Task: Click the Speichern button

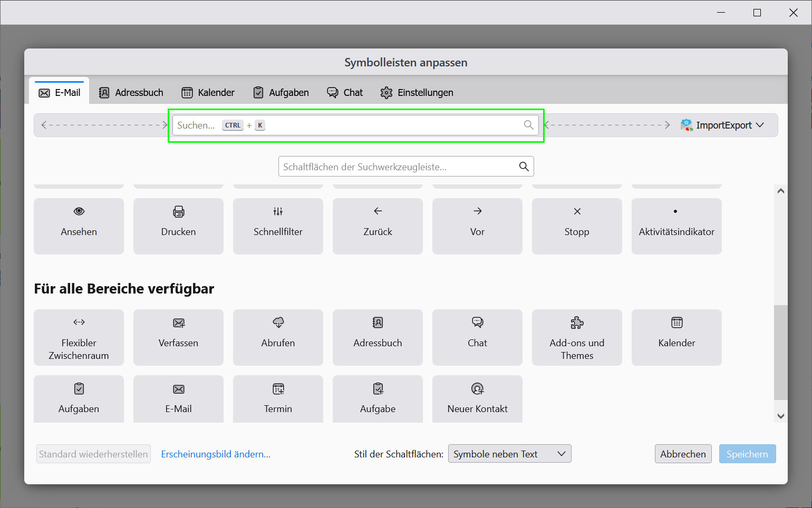Action: (x=747, y=454)
